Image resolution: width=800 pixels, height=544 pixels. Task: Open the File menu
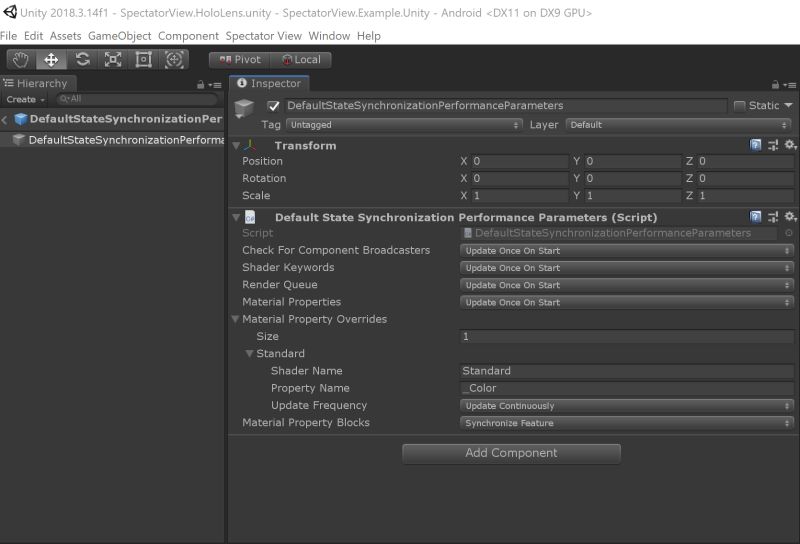[x=8, y=36]
